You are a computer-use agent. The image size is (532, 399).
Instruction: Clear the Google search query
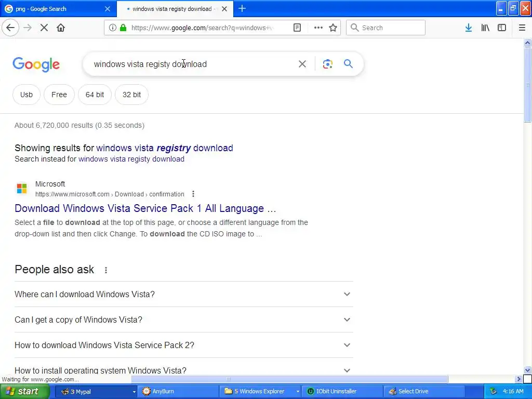(x=302, y=64)
